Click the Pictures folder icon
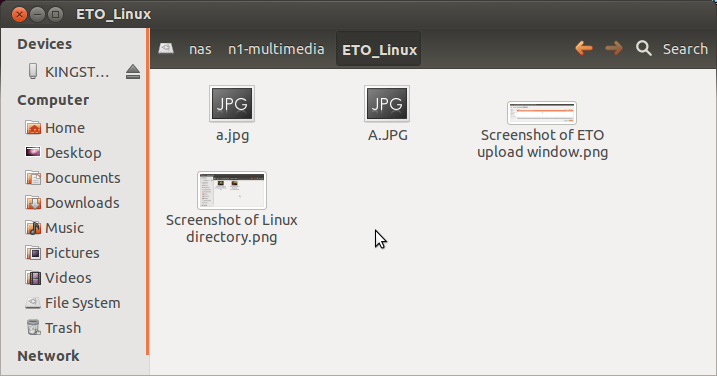The image size is (717, 376). (33, 252)
